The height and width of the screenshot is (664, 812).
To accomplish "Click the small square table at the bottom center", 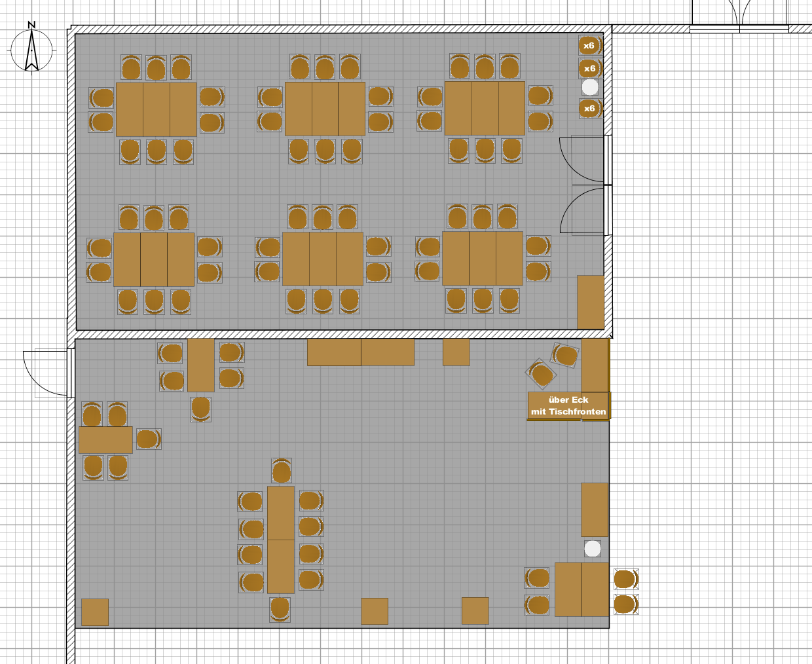I will point(375,610).
